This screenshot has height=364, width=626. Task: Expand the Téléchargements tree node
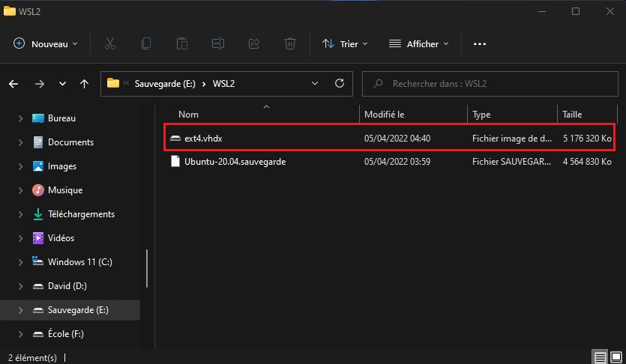click(20, 214)
